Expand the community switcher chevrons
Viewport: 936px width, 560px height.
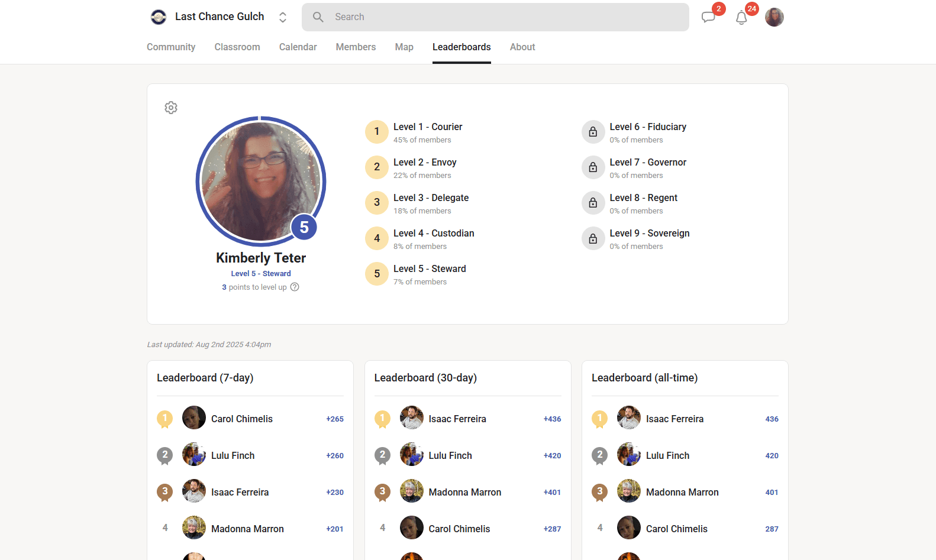pos(283,17)
